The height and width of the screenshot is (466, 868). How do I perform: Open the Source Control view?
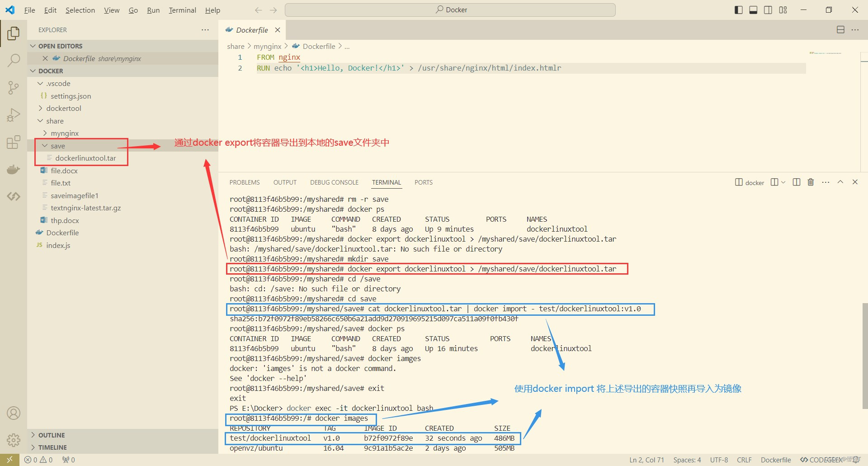(14, 88)
